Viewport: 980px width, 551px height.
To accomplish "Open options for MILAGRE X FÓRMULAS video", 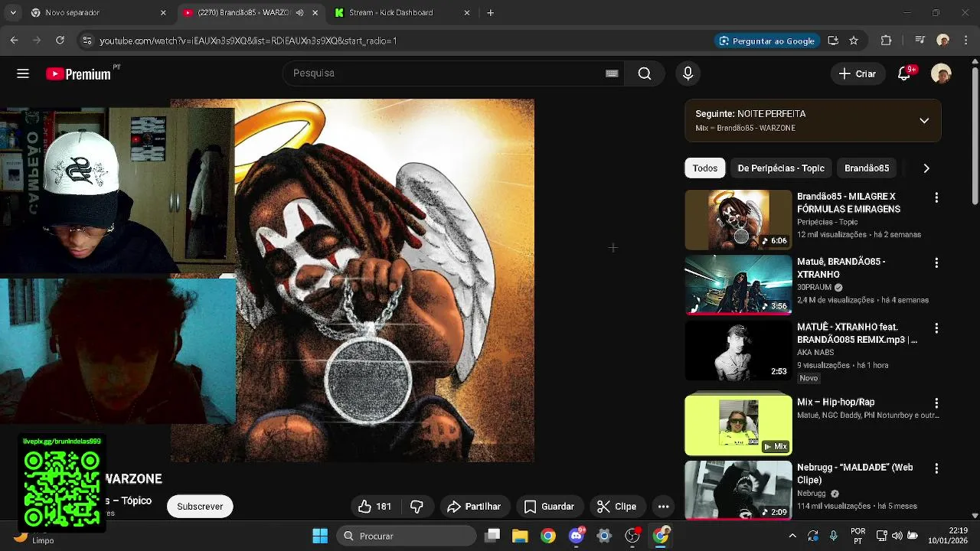I will point(936,197).
